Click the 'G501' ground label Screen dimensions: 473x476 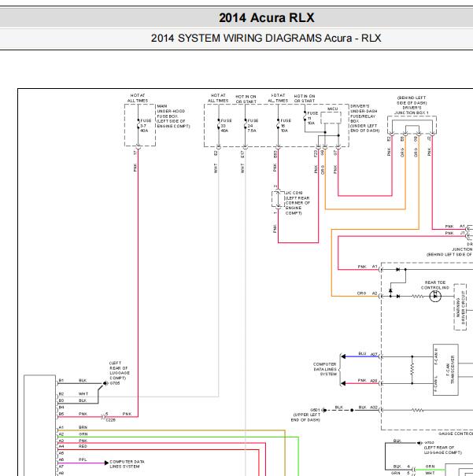pyautogui.click(x=315, y=410)
